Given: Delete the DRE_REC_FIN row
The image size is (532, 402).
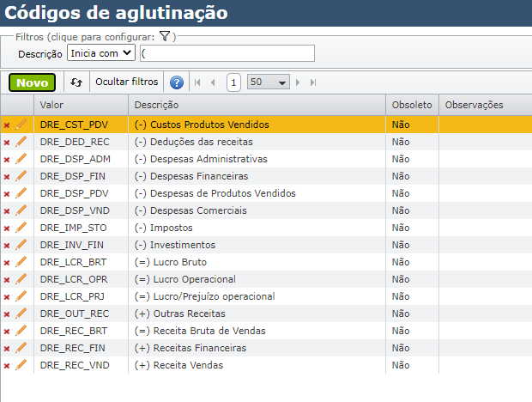Looking at the screenshot, I should pyautogui.click(x=7, y=349).
